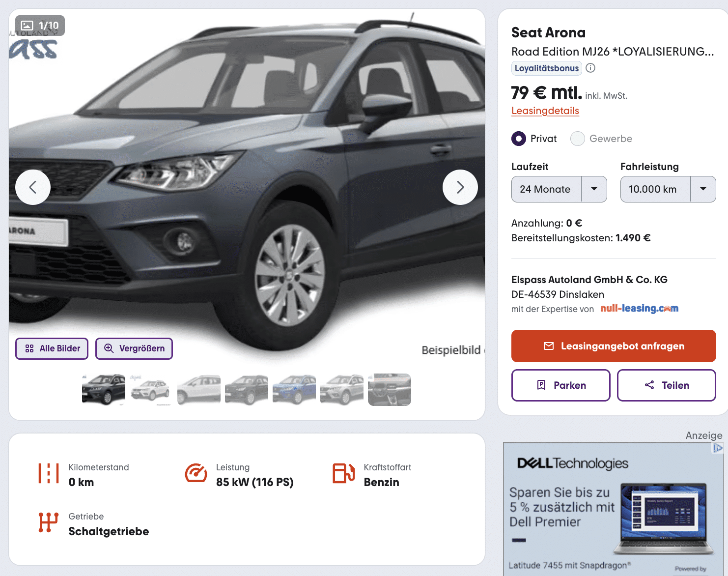
Task: Click the Kraftstoffart fuel pump icon
Action: [x=344, y=473]
